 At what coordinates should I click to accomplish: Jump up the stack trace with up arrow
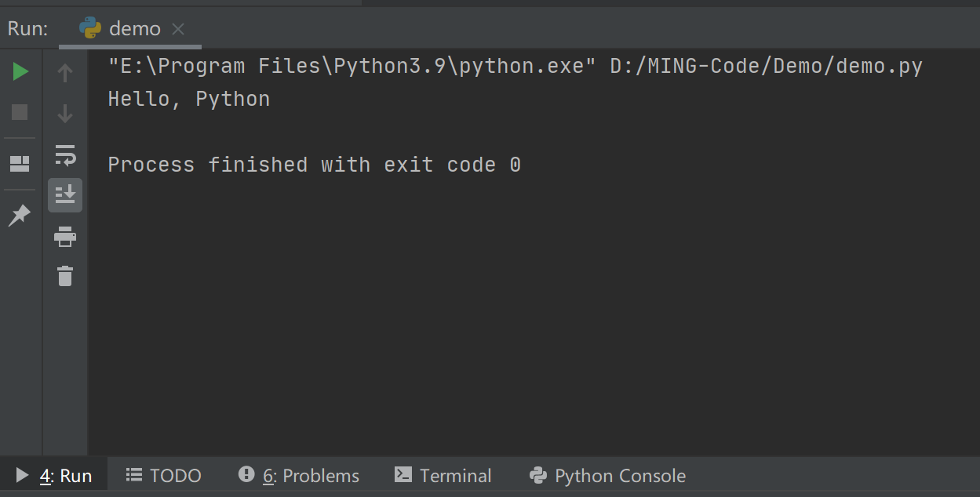pos(65,73)
